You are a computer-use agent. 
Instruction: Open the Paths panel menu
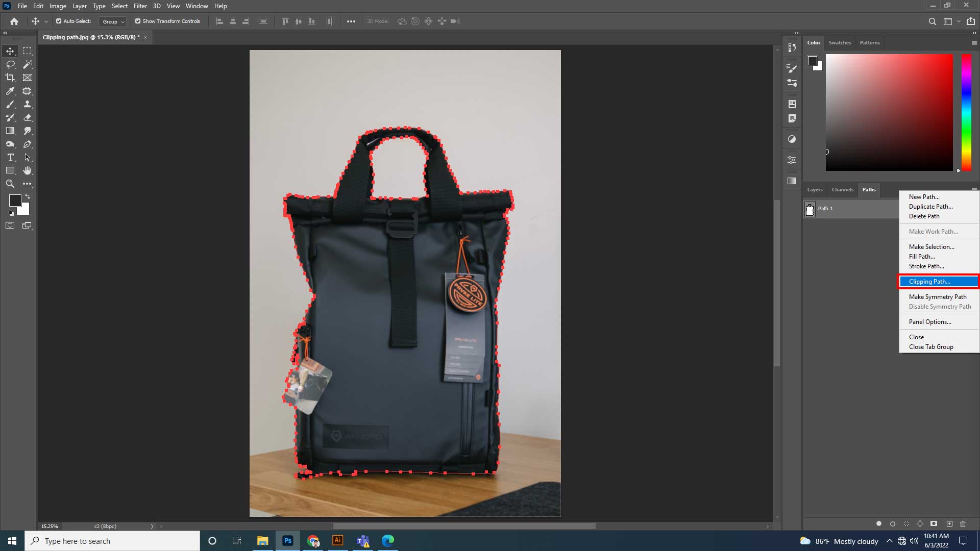(x=975, y=189)
